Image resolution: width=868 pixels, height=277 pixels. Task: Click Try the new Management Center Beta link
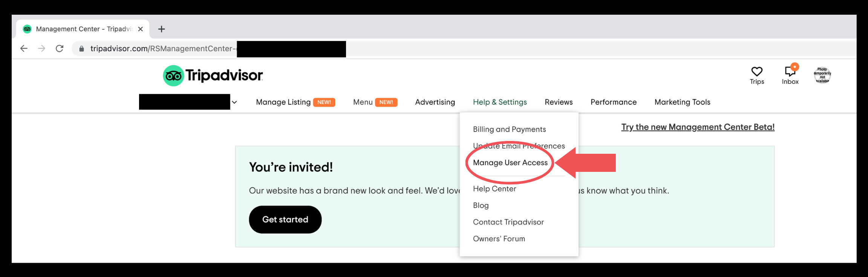[698, 127]
